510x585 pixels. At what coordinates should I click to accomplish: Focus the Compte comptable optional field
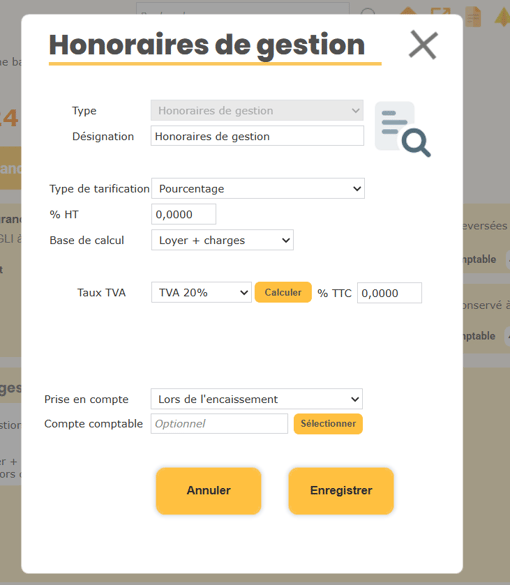219,423
